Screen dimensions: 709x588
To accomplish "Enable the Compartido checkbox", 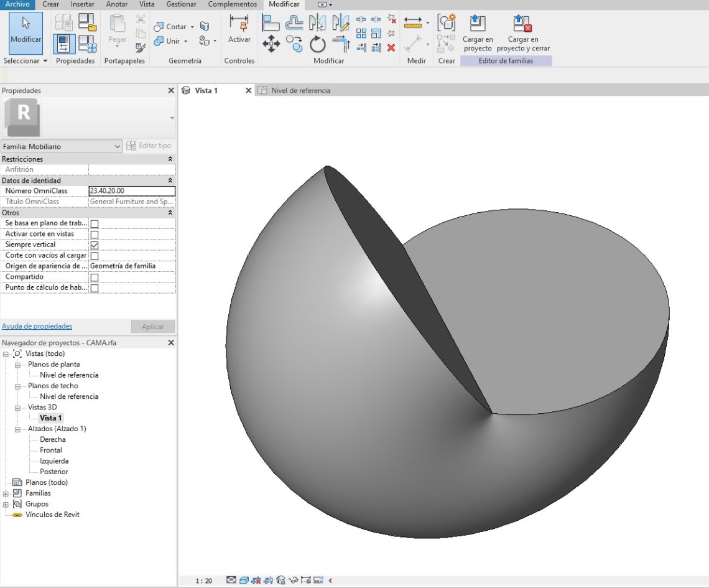I will pos(95,278).
